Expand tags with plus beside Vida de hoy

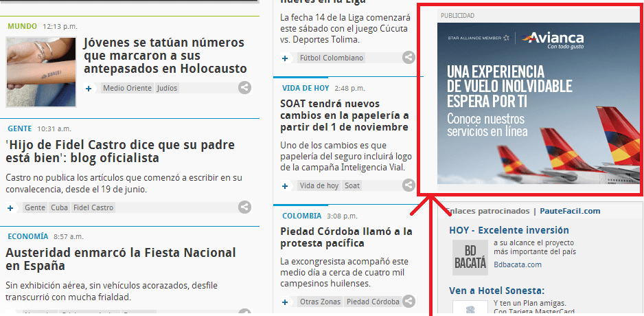(x=285, y=185)
